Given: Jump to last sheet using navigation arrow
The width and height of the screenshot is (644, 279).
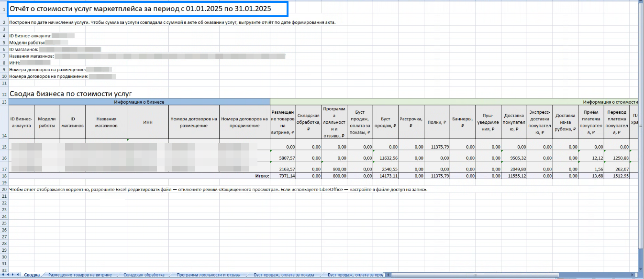Looking at the screenshot, I should pyautogui.click(x=18, y=275).
